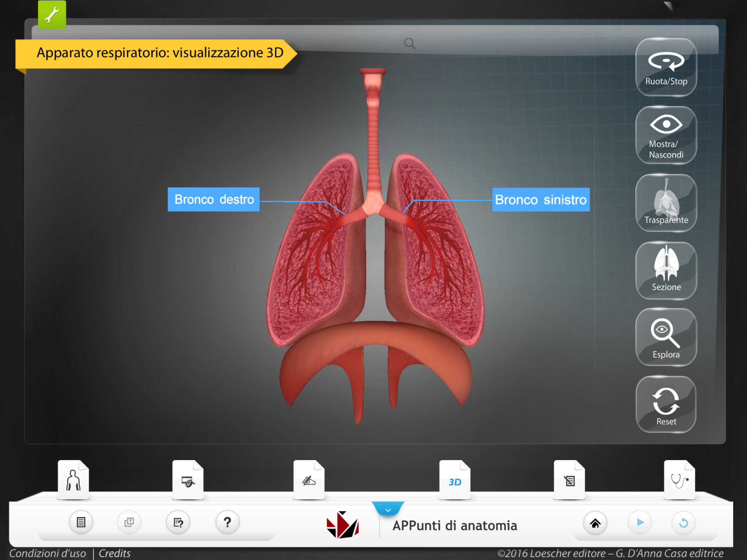Click the Ruota/Stop rotation button
The image size is (747, 560).
coord(666,67)
